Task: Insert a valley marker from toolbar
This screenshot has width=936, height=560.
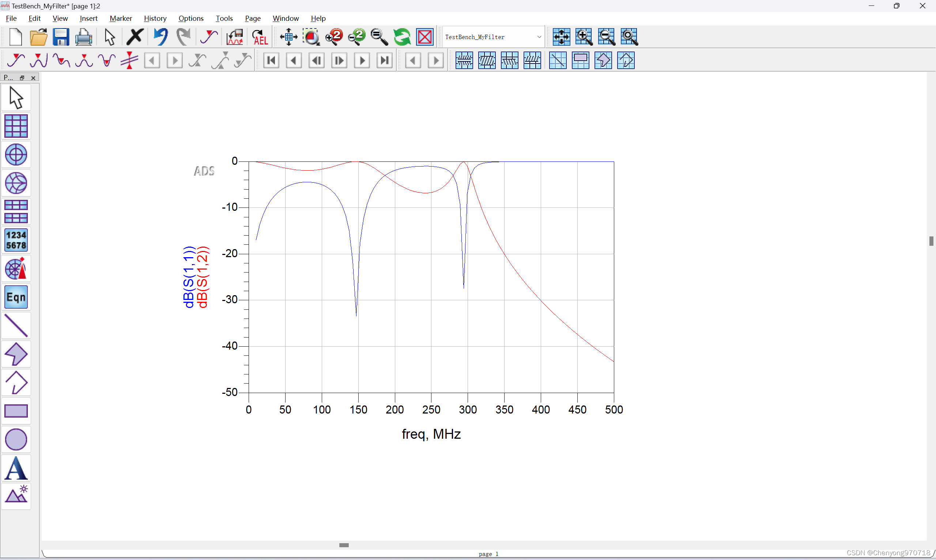Action: pyautogui.click(x=106, y=60)
